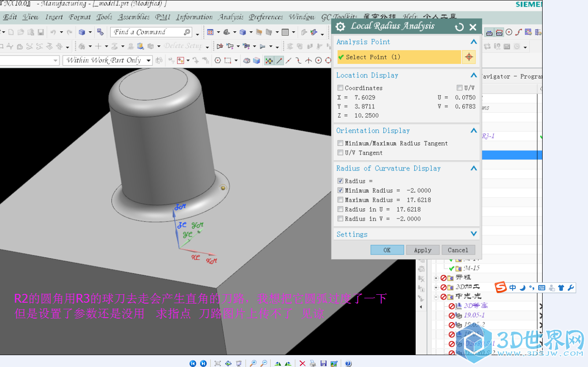Image resolution: width=588 pixels, height=367 pixels.
Task: Click the Zoom In magnifier icon
Action: [x=253, y=363]
